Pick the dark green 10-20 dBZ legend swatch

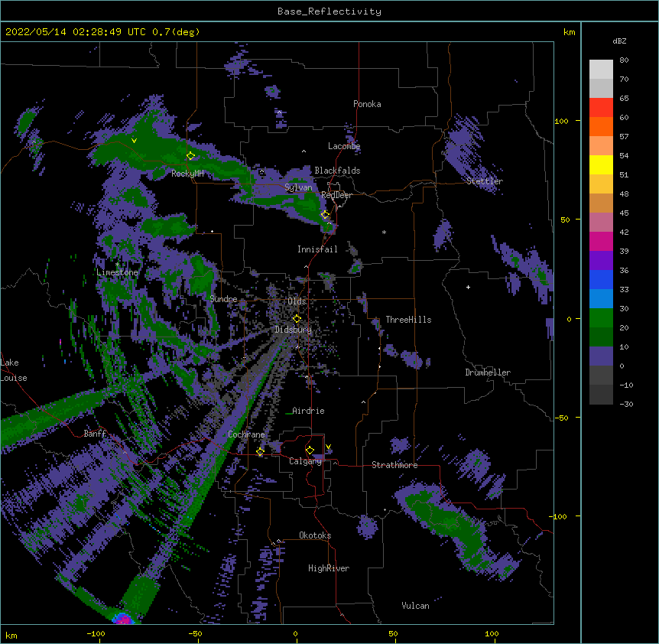(x=601, y=337)
